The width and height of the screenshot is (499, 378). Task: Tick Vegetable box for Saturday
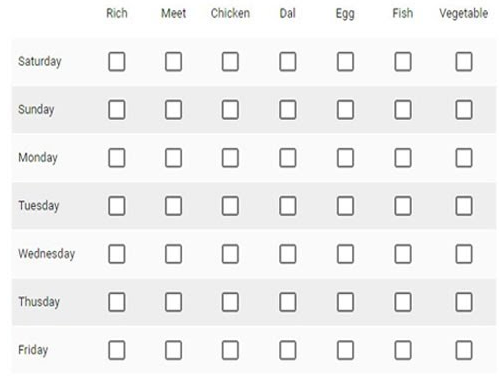click(x=464, y=62)
